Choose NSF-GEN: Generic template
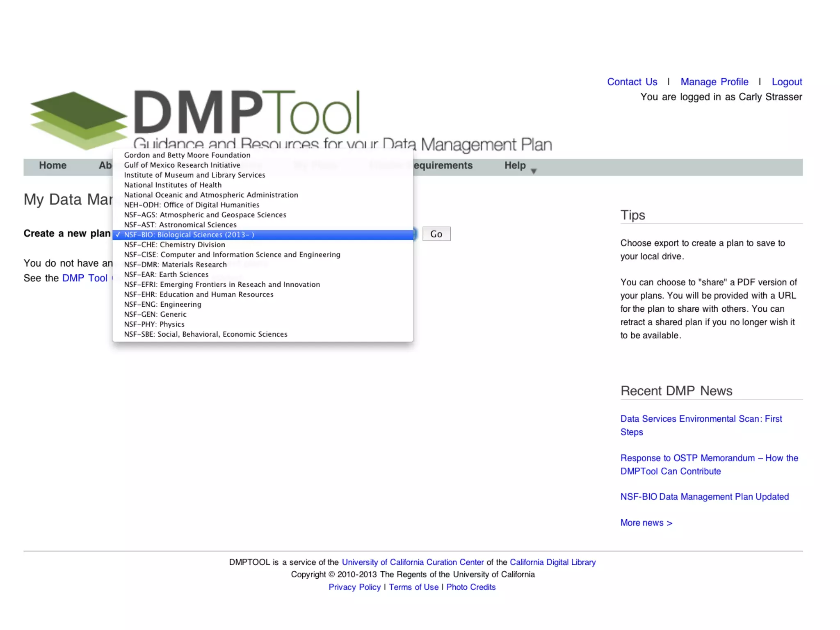 [155, 314]
